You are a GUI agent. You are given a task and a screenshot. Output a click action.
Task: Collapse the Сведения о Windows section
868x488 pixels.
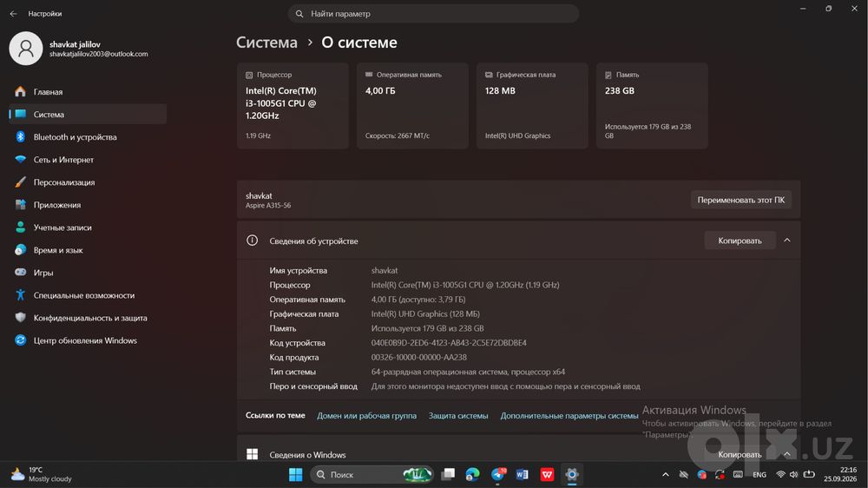786,454
